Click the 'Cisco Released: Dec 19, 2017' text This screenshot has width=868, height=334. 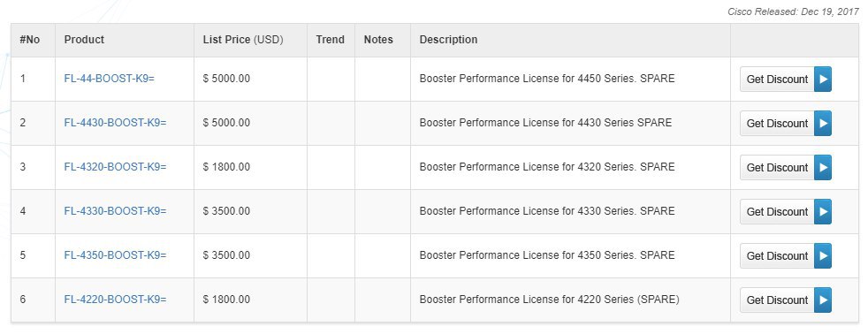click(x=793, y=11)
